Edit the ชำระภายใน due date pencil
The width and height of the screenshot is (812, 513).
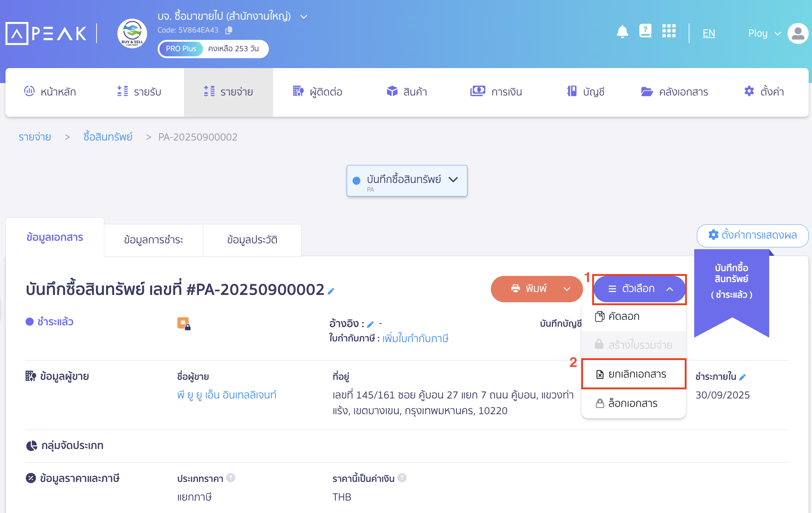(x=743, y=377)
